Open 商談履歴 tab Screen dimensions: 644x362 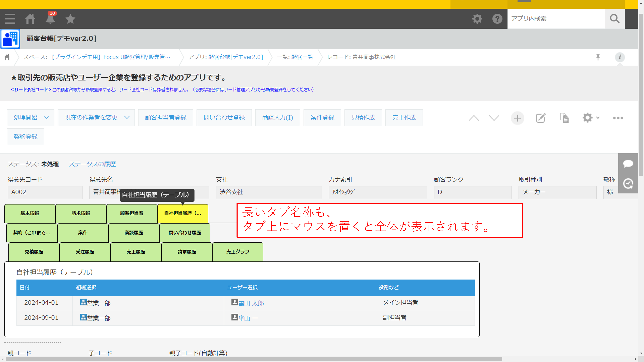click(134, 233)
